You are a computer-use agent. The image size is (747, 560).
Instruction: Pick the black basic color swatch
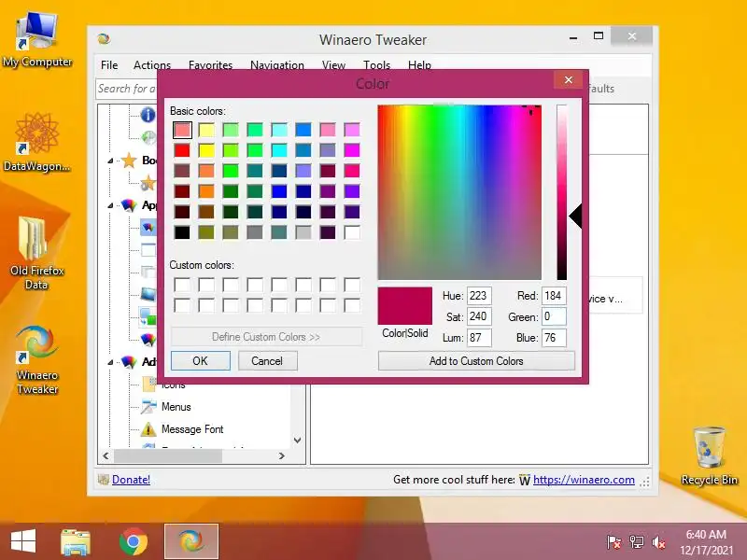tap(182, 232)
